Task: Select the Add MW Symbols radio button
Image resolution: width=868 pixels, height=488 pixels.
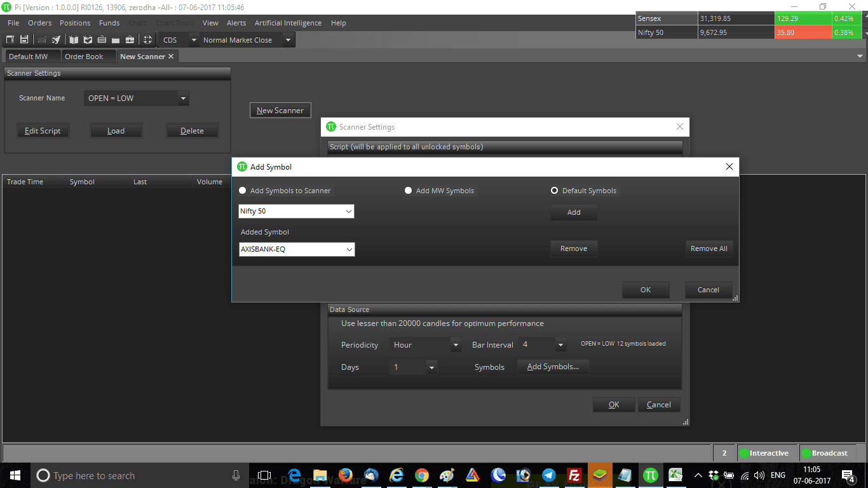Action: coord(408,191)
